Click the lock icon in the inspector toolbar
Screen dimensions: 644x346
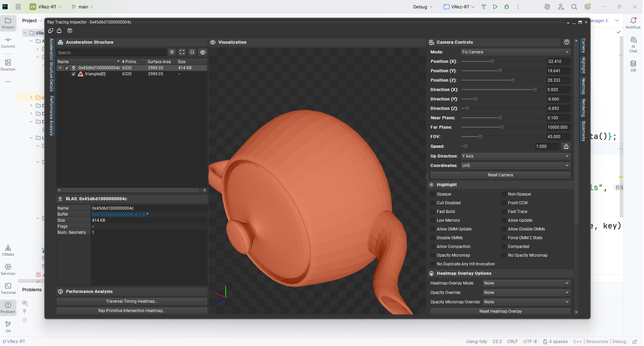coord(59,31)
